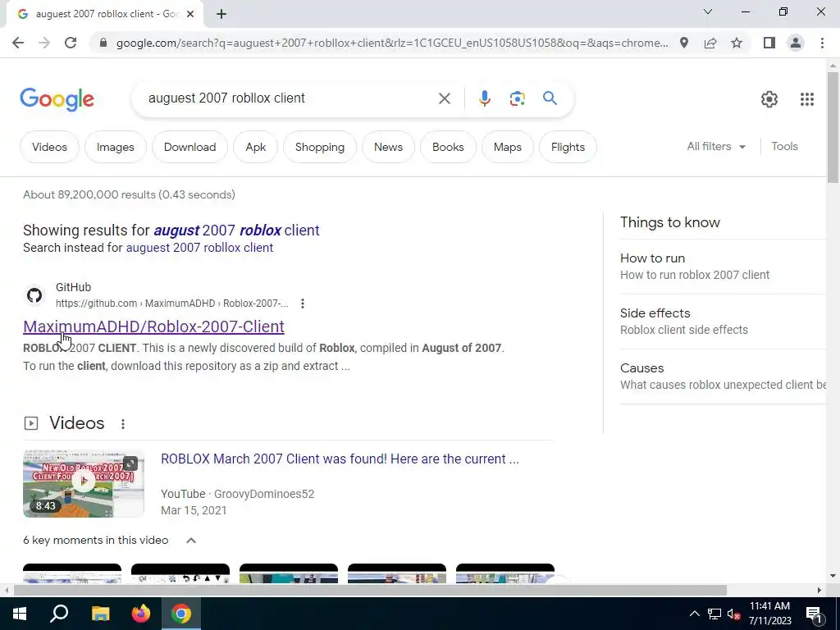The width and height of the screenshot is (840, 630).
Task: Play the ROBLOX March 2007 video thumbnail
Action: [x=84, y=483]
